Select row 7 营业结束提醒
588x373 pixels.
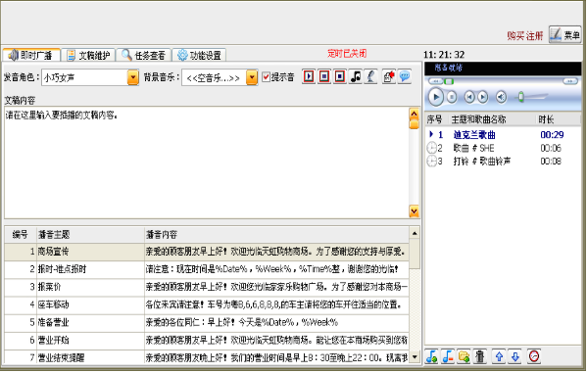coord(207,357)
